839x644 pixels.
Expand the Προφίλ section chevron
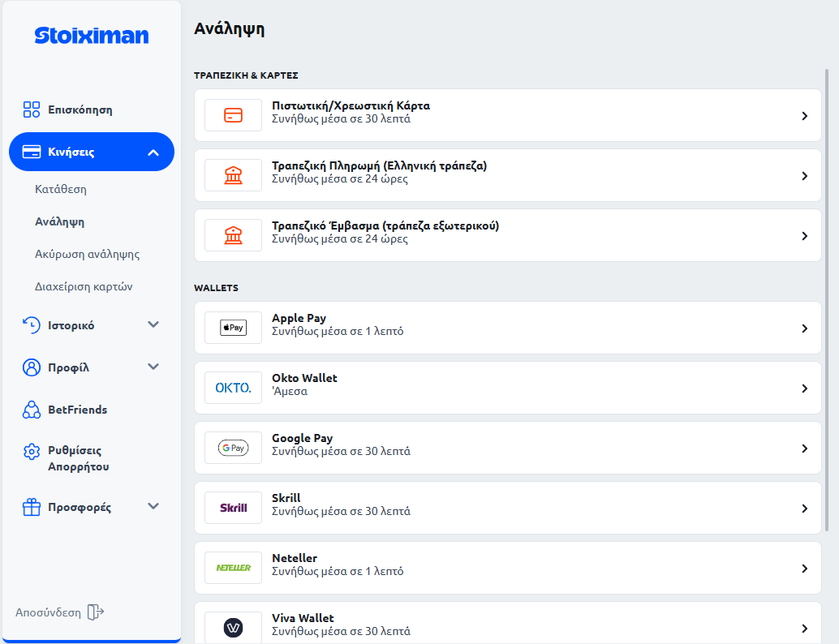tap(153, 367)
